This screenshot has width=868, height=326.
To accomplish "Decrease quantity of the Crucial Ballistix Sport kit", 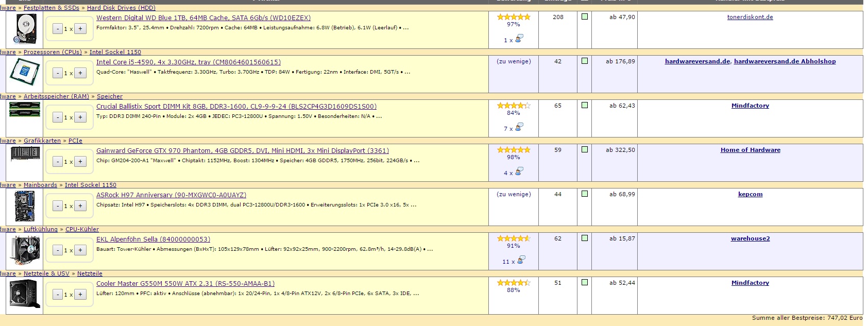I will point(58,117).
